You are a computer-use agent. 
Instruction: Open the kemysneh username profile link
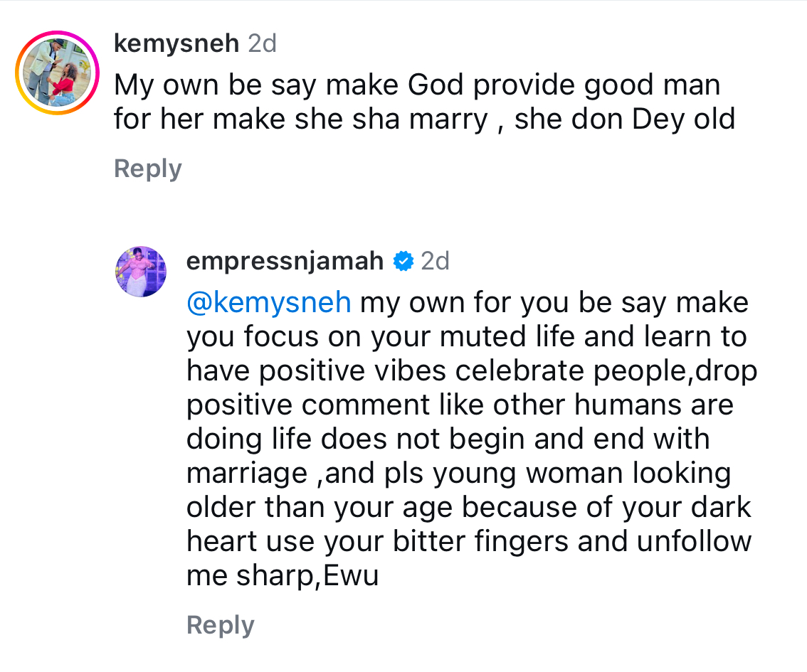coord(176,44)
